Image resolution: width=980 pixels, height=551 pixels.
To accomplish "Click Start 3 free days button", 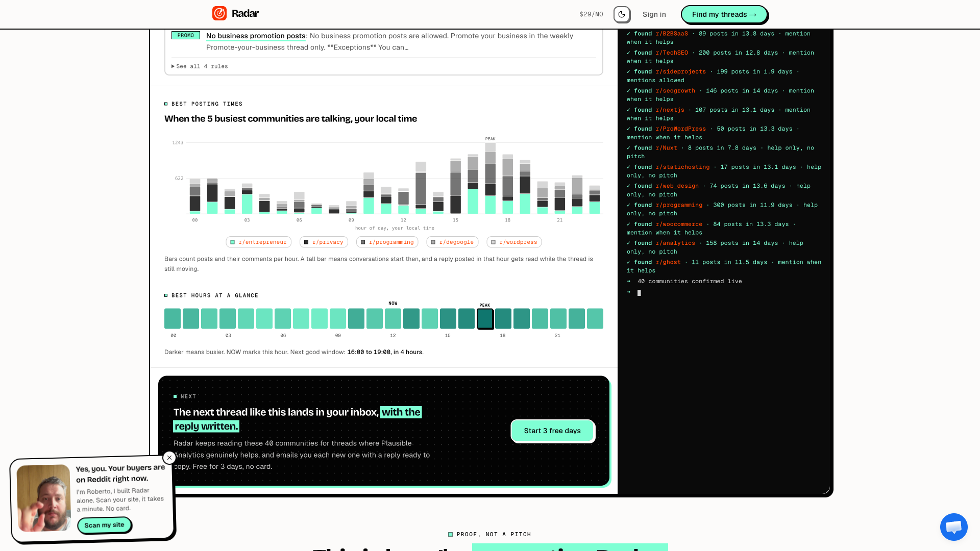I will [x=552, y=431].
